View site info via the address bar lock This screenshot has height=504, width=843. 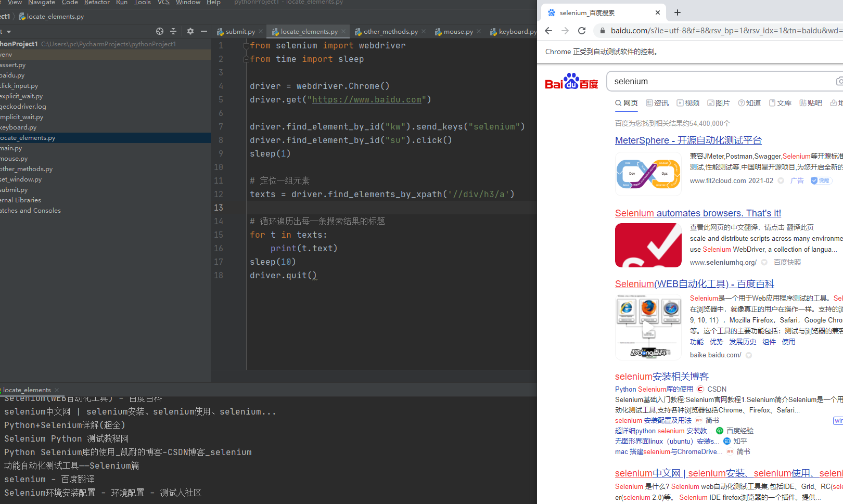[x=602, y=31]
